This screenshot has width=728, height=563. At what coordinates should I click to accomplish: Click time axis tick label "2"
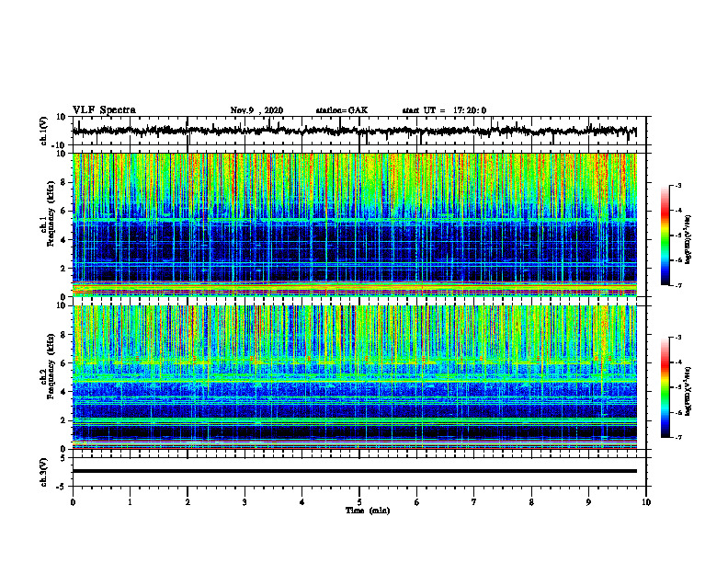click(188, 502)
